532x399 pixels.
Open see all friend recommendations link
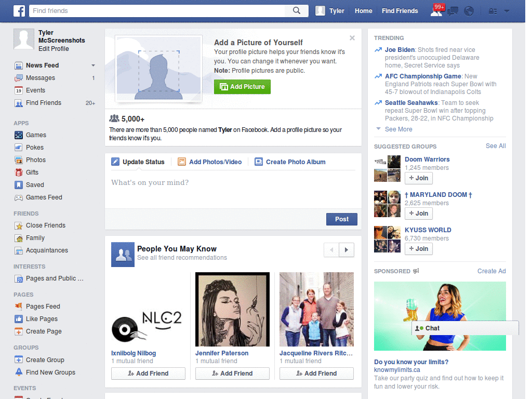coord(182,258)
